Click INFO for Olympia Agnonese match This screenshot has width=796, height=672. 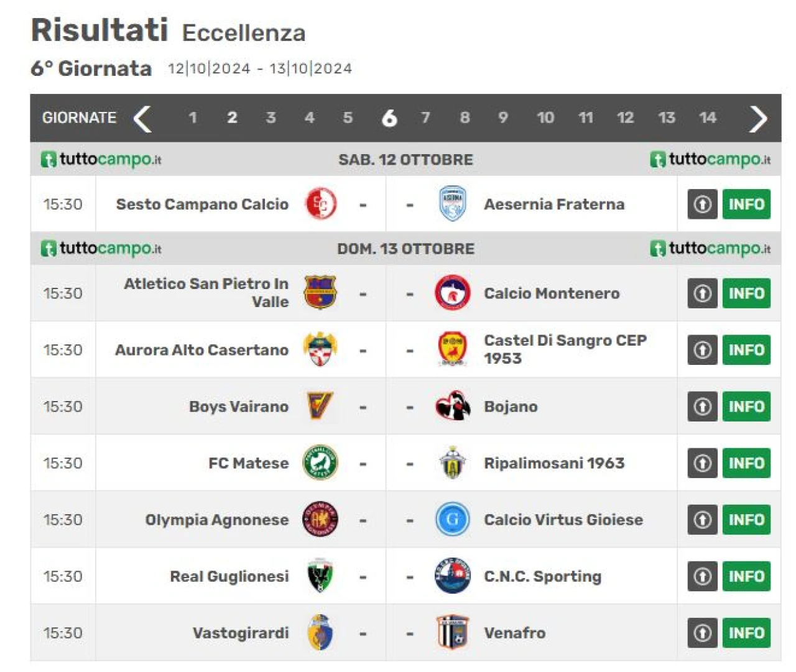746,520
